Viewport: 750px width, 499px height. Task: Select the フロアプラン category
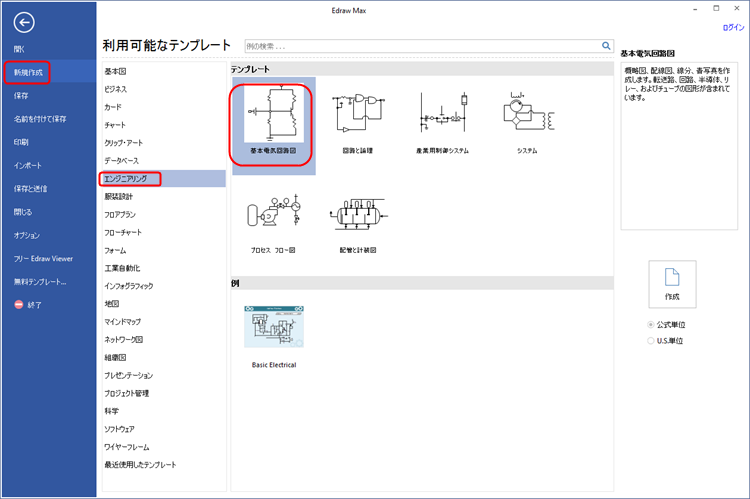click(x=120, y=214)
